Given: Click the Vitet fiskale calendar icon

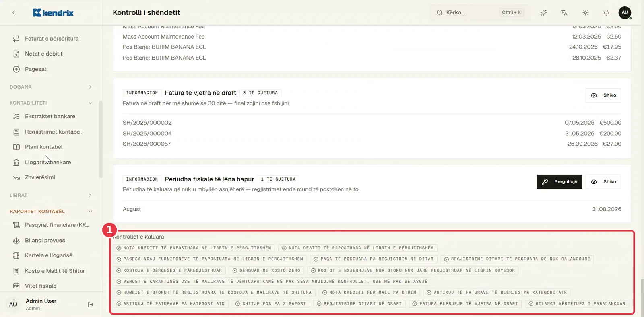Looking at the screenshot, I should pos(17,286).
